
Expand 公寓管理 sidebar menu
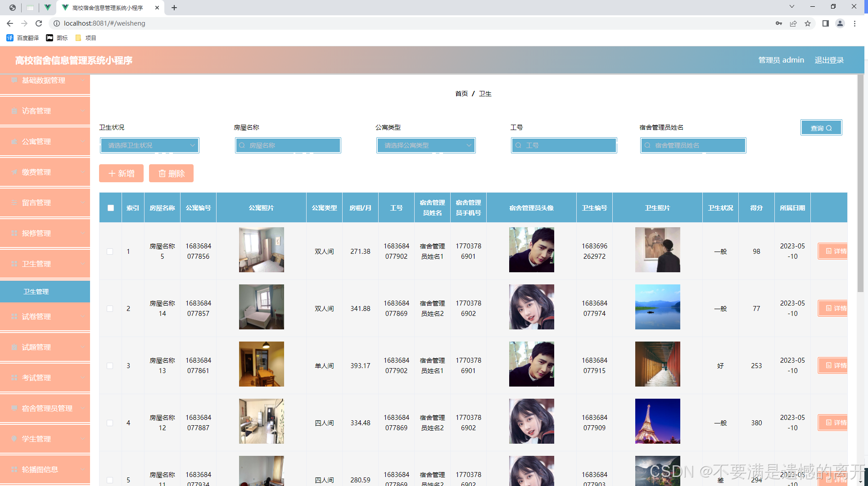(x=45, y=141)
